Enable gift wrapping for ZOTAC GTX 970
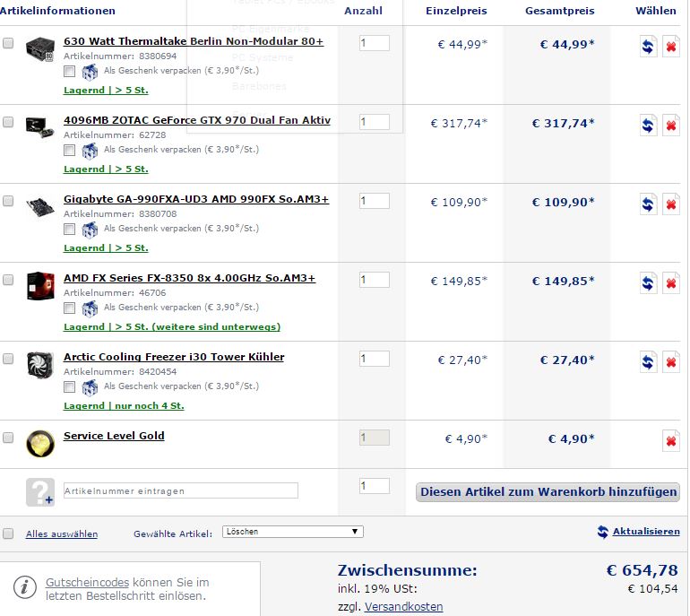This screenshot has width=690, height=616. coord(69,150)
